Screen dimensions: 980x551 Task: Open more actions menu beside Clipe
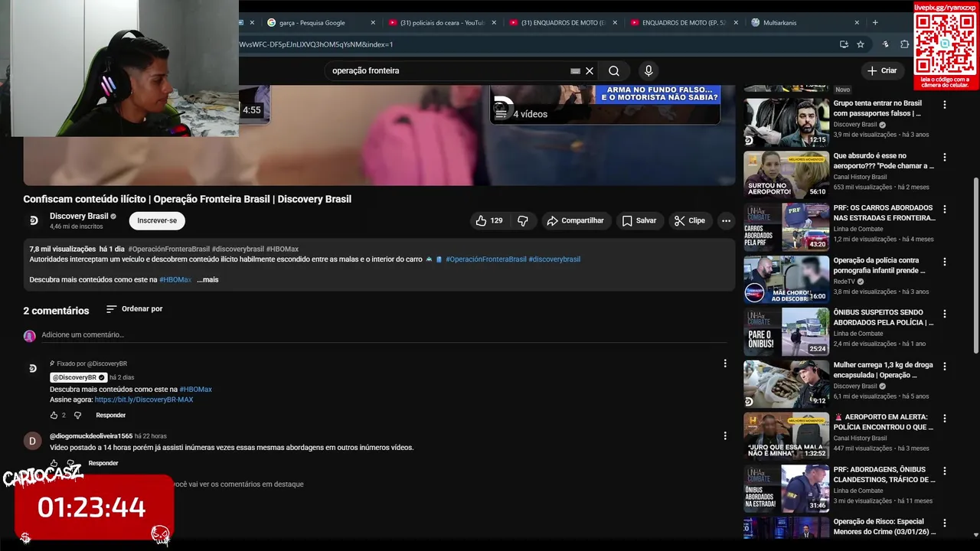click(x=726, y=220)
